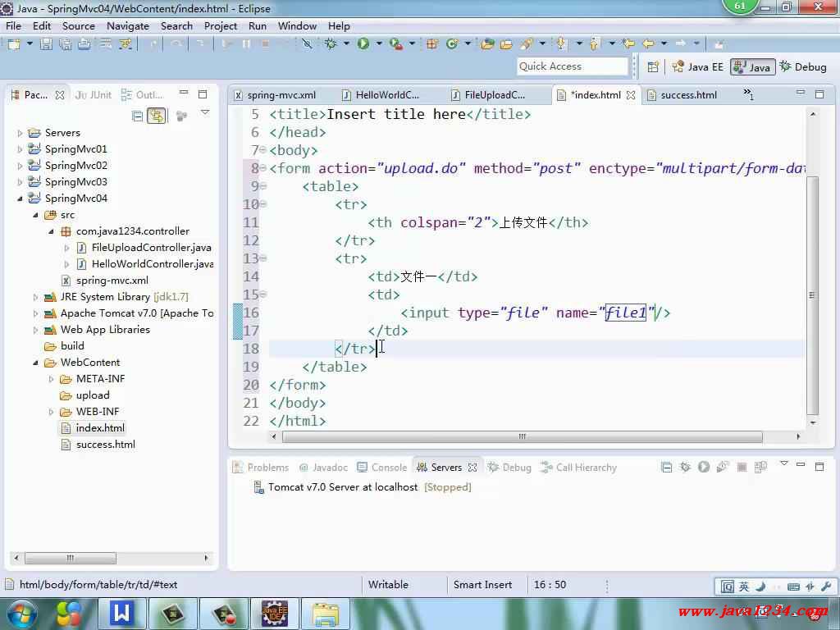Open the Servers view menu triangle
Viewport: 840px width, 630px height.
[783, 464]
